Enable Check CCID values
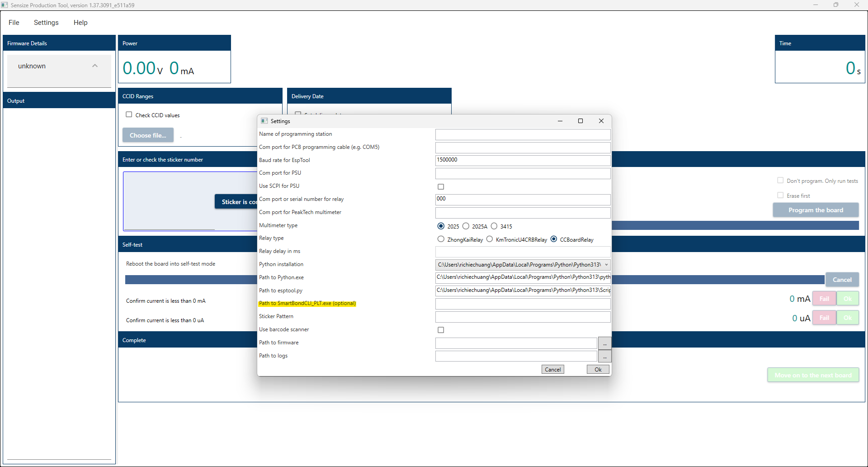868x467 pixels. pyautogui.click(x=129, y=114)
